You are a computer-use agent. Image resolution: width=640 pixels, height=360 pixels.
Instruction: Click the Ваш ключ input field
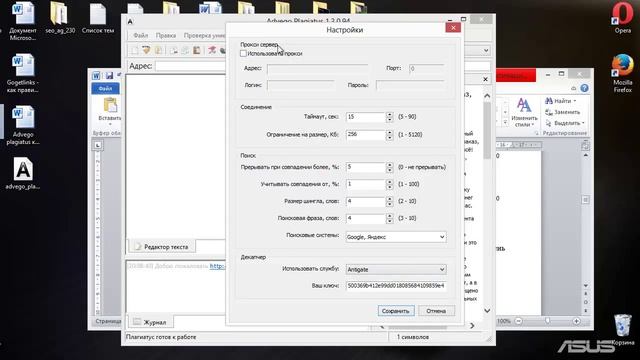tap(396, 286)
